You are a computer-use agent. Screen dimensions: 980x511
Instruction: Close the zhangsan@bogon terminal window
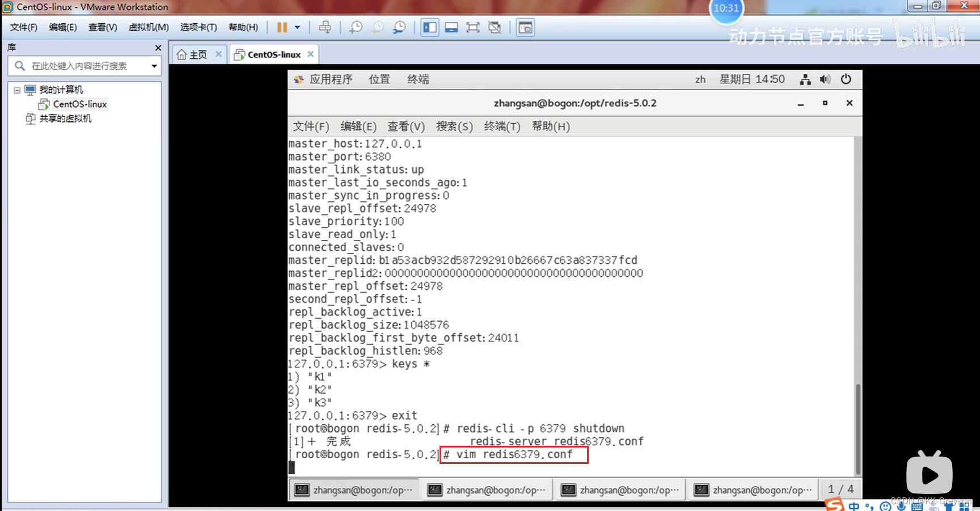pos(850,103)
